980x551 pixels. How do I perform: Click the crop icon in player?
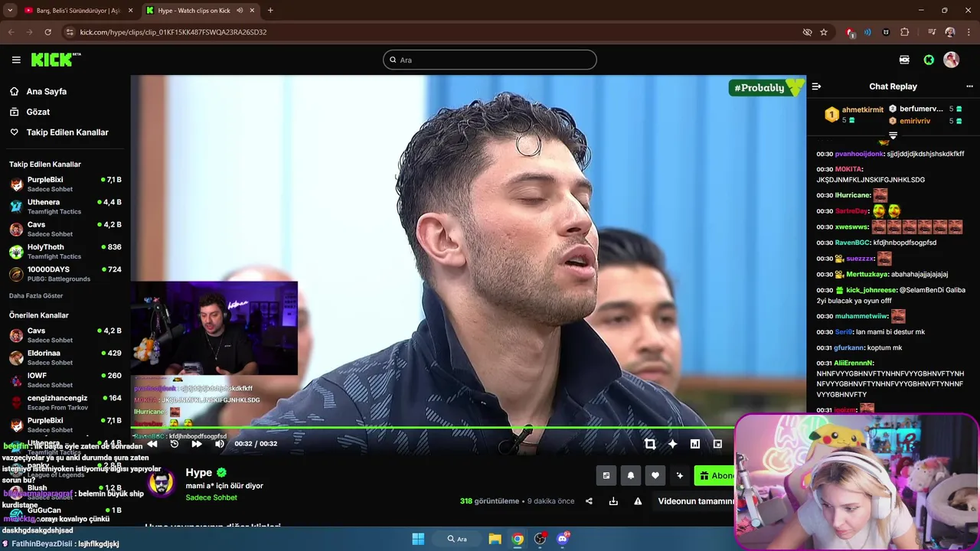[x=650, y=444]
